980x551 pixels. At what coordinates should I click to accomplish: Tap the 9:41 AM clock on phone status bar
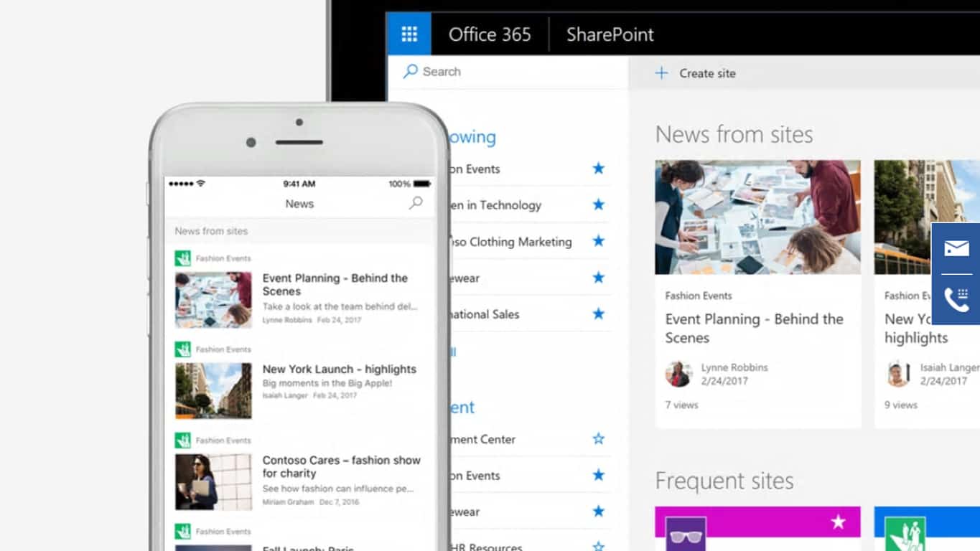[299, 184]
